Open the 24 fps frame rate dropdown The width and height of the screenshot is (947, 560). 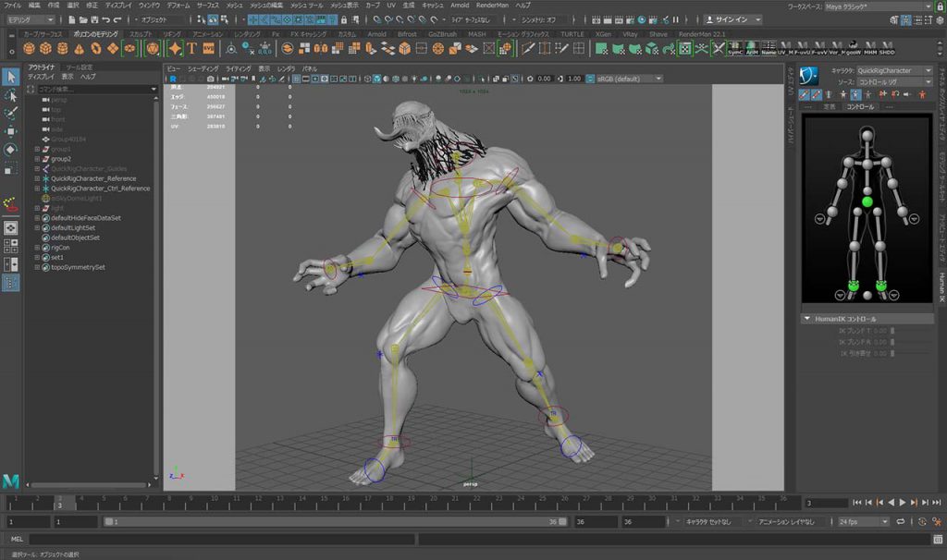862,522
